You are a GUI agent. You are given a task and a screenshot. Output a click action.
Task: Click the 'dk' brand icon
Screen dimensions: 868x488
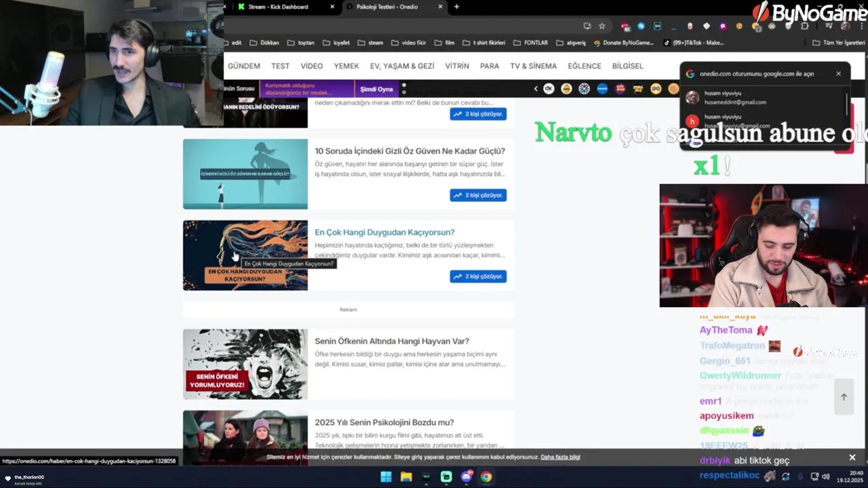[x=549, y=89]
